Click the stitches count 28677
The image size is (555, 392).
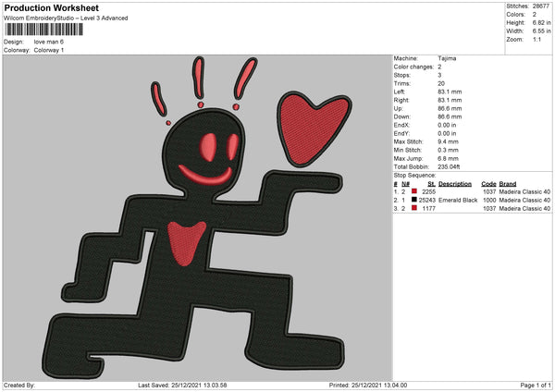tap(541, 6)
